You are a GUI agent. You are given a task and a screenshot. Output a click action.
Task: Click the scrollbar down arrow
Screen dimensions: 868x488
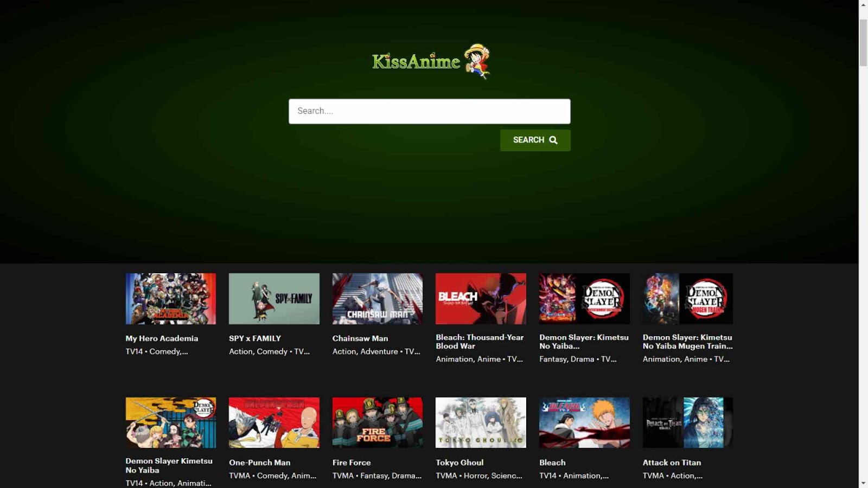[x=863, y=483]
